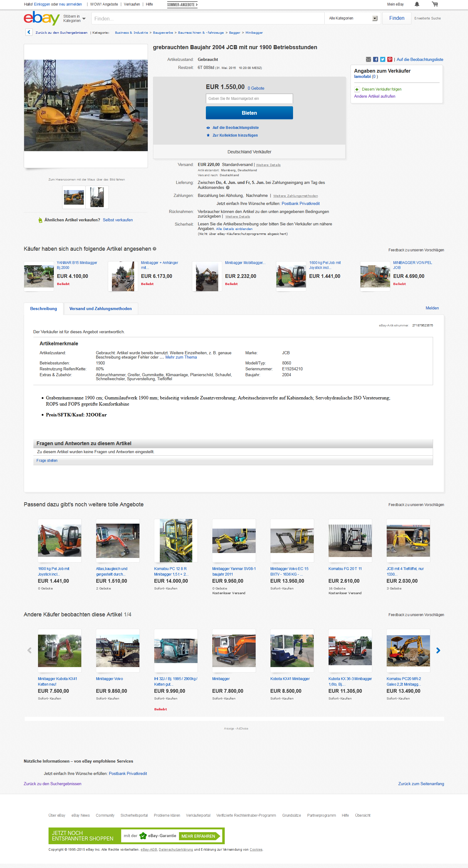Click 0 Gebote link beside price

(x=256, y=88)
